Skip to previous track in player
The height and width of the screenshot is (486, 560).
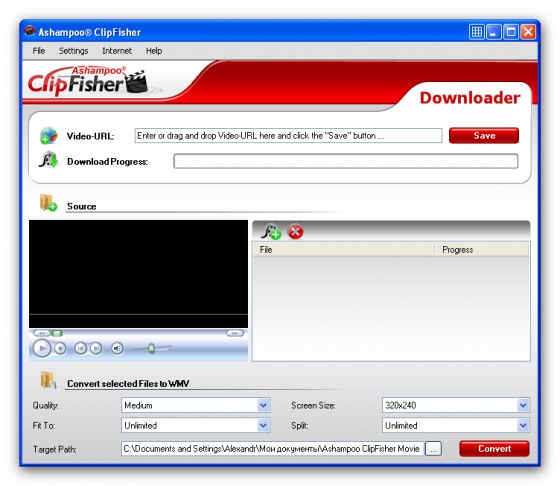(81, 348)
